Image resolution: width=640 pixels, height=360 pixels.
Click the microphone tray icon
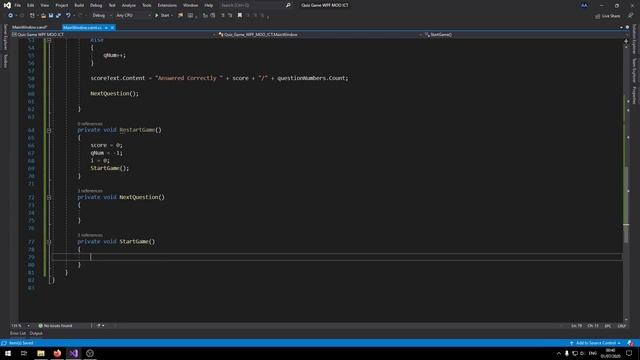click(x=567, y=353)
